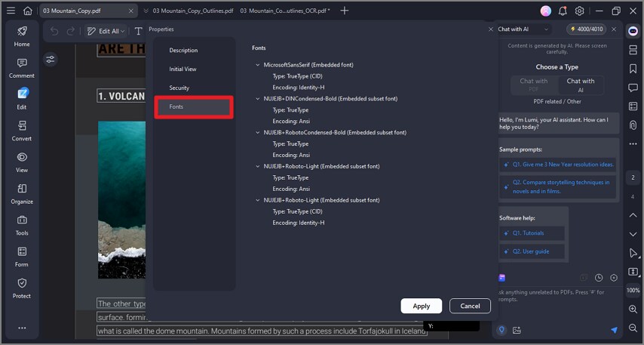This screenshot has width=644, height=345.
Task: Open the Home rocket icon in sidebar
Action: (x=22, y=36)
